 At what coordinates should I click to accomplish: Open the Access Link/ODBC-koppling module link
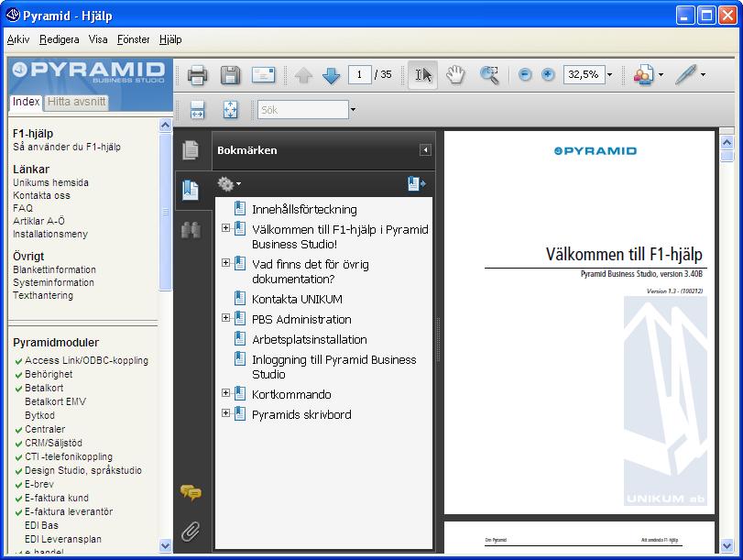(x=86, y=360)
